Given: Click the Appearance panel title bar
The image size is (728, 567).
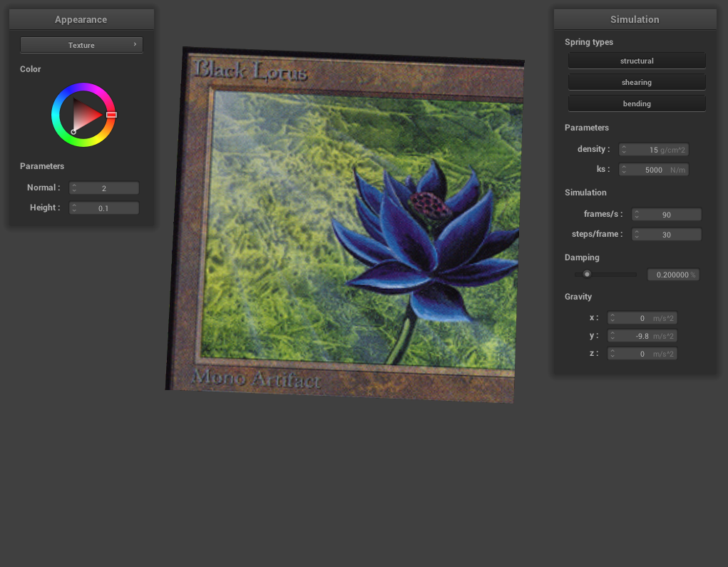Looking at the screenshot, I should click(81, 19).
